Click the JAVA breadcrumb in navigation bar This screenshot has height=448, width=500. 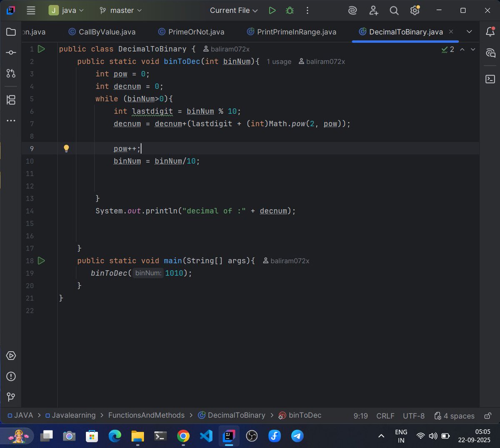[20, 415]
